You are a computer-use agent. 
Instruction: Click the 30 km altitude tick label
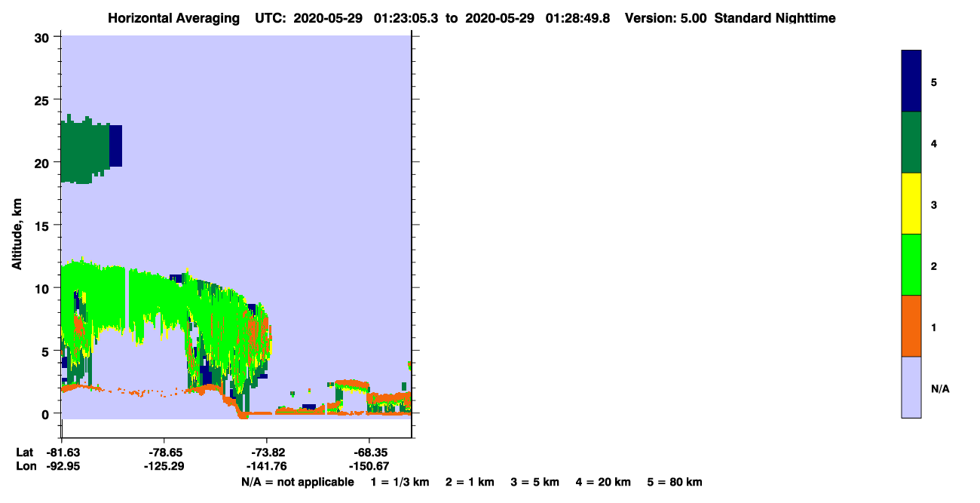point(43,38)
